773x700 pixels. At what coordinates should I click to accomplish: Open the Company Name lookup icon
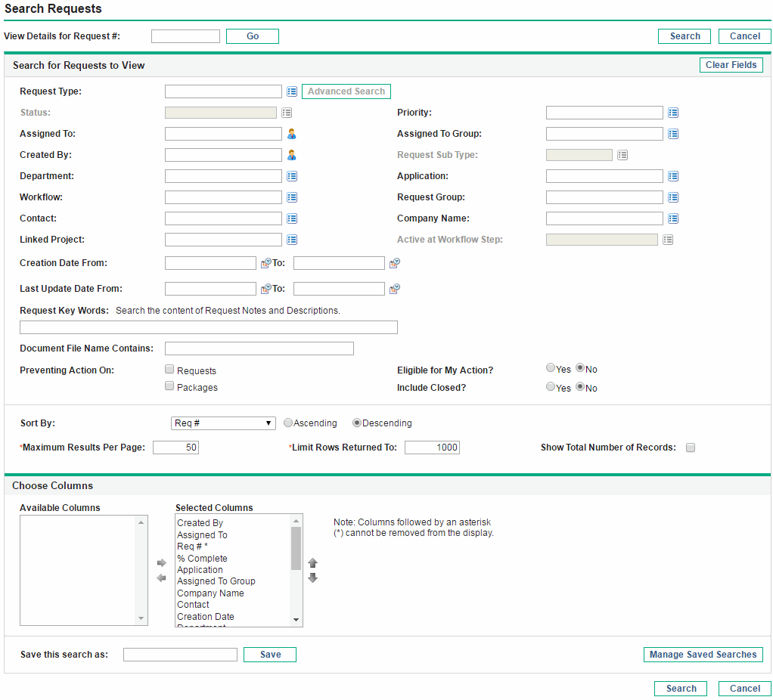coord(673,218)
